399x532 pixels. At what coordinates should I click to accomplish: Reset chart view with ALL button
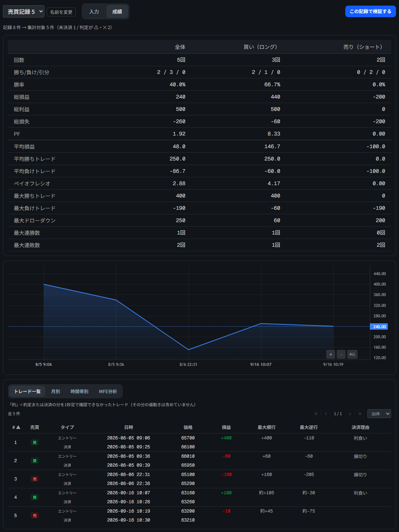[352, 354]
